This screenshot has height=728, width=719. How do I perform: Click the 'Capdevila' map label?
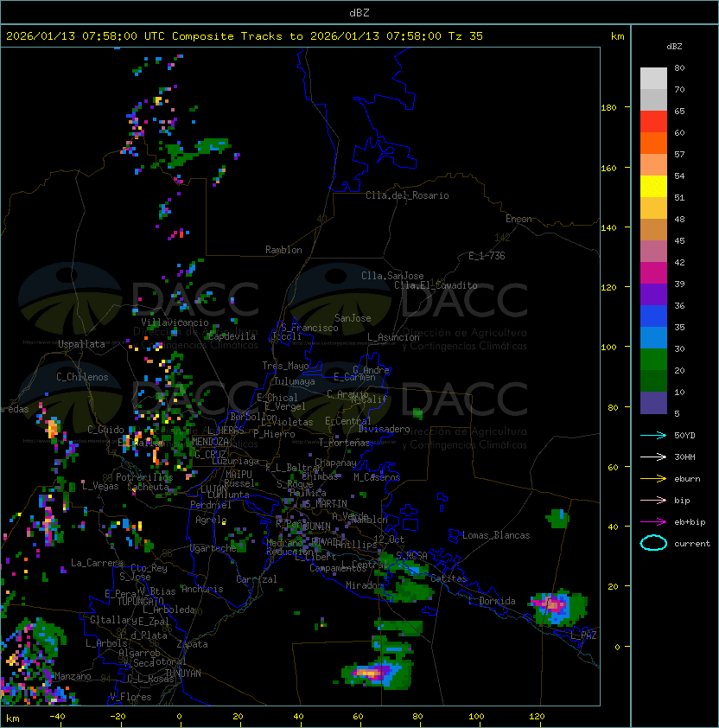tap(232, 336)
